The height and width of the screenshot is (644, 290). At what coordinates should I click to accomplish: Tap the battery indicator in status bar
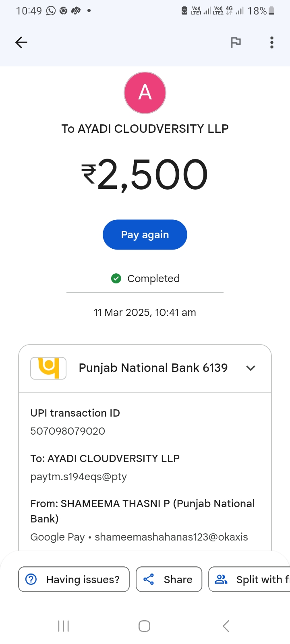click(x=271, y=11)
